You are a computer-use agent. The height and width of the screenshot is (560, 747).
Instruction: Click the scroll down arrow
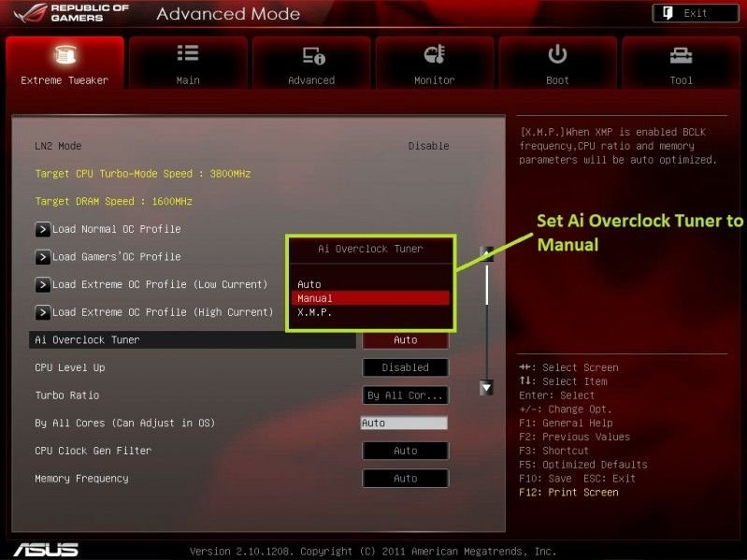[486, 388]
